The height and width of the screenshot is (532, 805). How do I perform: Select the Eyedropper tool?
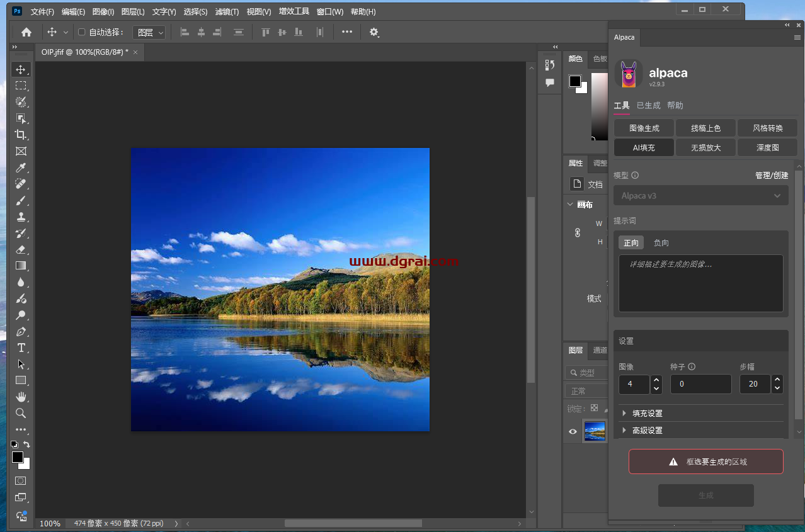pyautogui.click(x=21, y=167)
